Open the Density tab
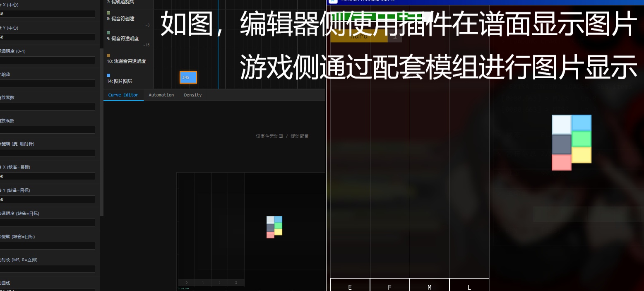This screenshot has height=291, width=644. [x=193, y=95]
